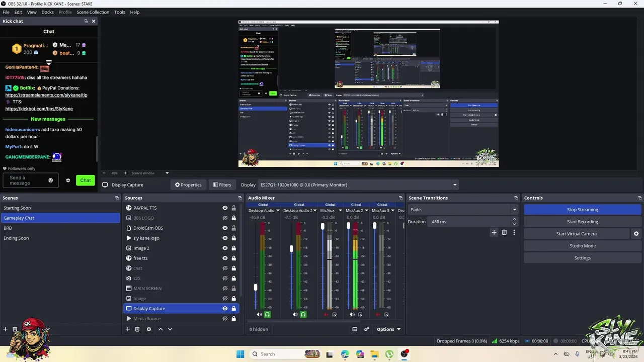Viewport: 644px width, 362px height.
Task: Pop out the Audio Mixer dock
Action: (x=400, y=198)
